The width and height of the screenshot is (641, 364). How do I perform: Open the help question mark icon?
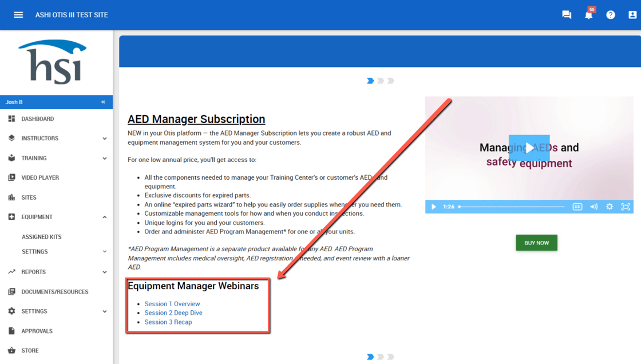point(611,15)
